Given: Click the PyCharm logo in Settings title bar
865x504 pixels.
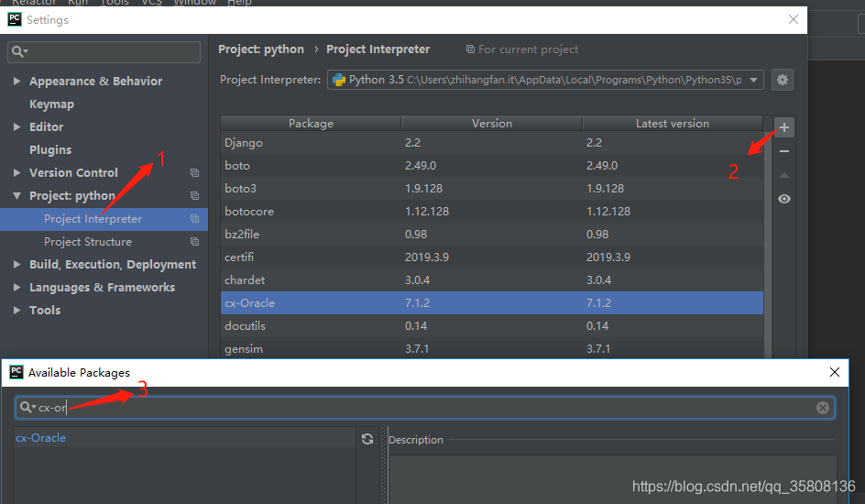Looking at the screenshot, I should click(x=15, y=20).
